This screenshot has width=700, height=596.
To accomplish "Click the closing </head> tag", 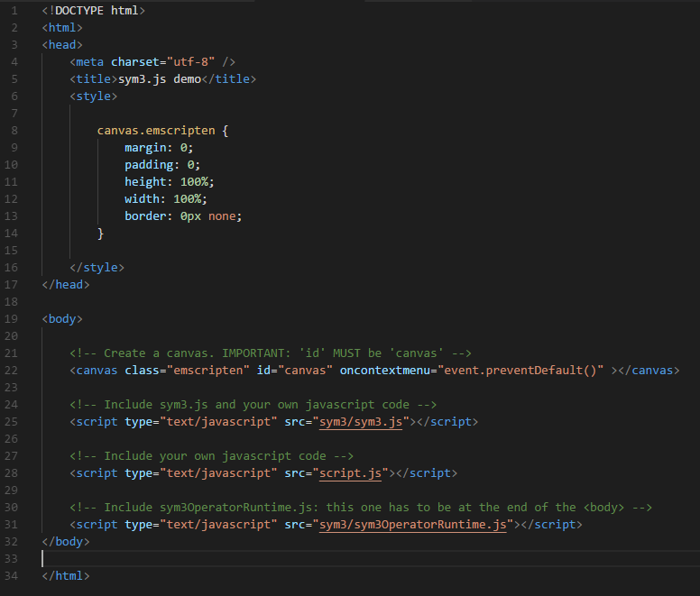I will click(x=66, y=285).
